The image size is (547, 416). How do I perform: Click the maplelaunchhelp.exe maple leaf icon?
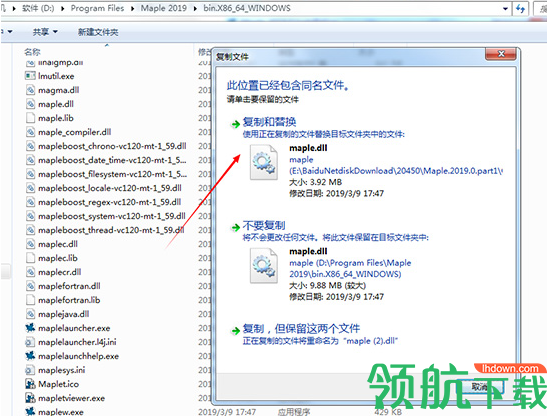30,356
